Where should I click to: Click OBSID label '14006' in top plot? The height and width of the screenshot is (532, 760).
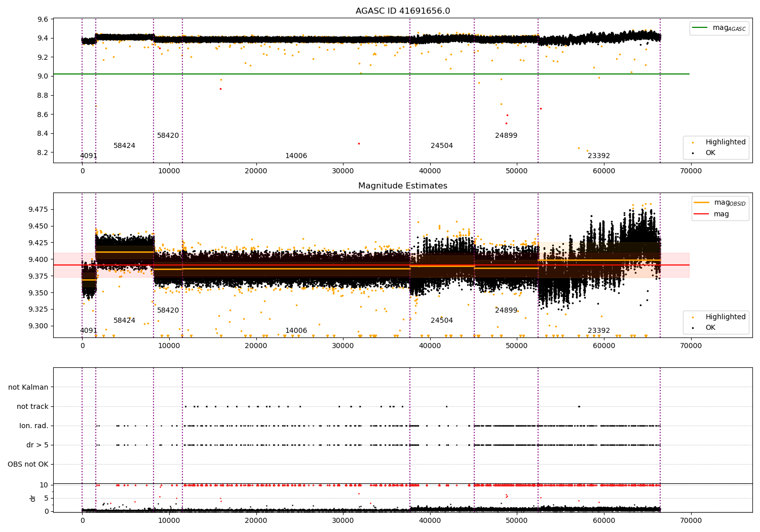tap(296, 156)
